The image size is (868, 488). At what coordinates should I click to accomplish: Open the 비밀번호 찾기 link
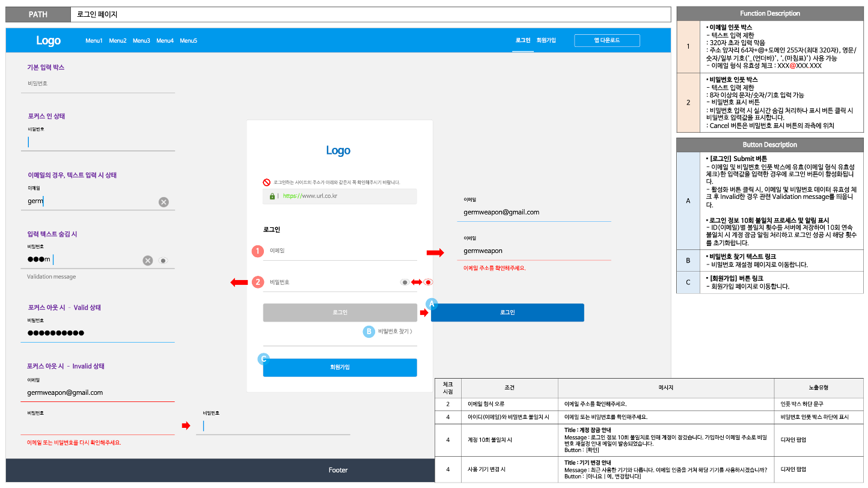click(x=395, y=331)
